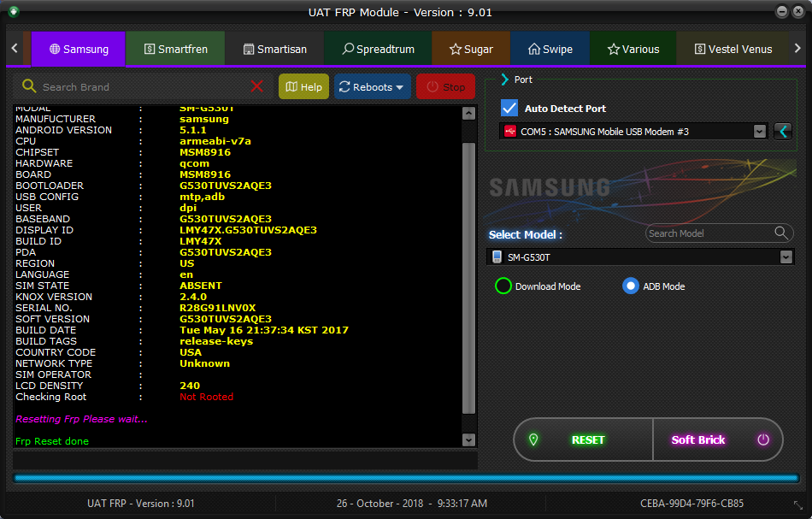
Task: Click the calendar icon on Smartisan tab
Action: click(x=249, y=50)
